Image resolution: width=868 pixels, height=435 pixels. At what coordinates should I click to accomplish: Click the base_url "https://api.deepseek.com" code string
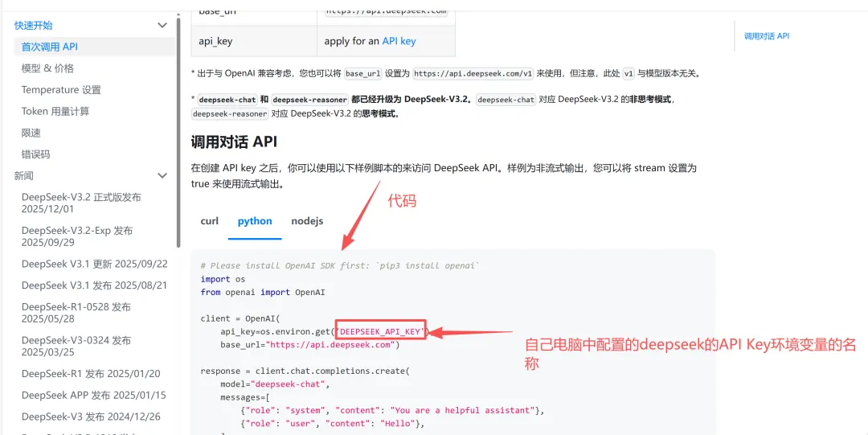pyautogui.click(x=330, y=345)
